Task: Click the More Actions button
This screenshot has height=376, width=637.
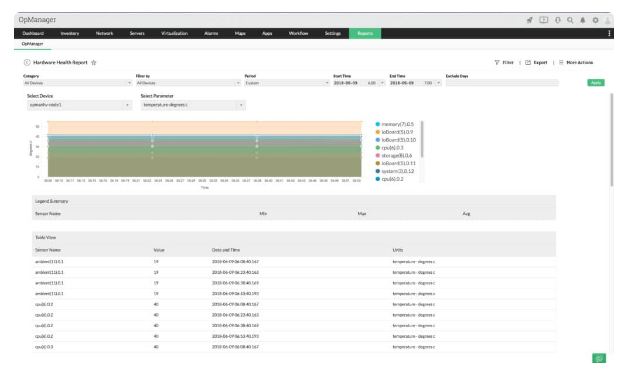Action: 579,63
